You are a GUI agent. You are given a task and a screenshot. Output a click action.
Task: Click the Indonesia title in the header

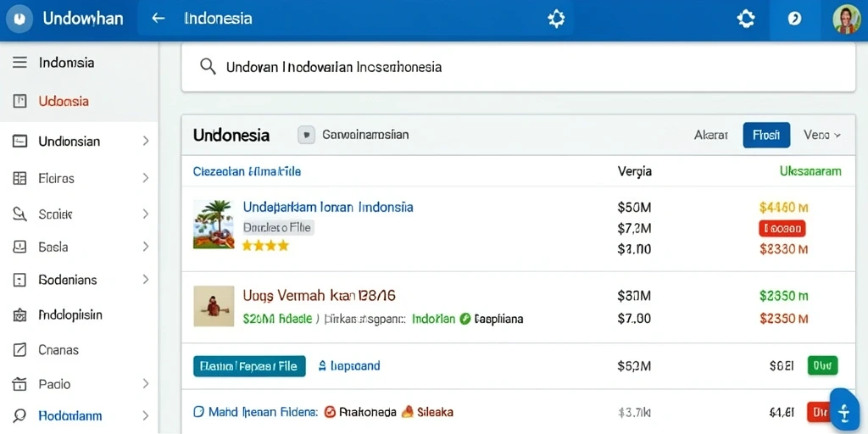(x=218, y=19)
